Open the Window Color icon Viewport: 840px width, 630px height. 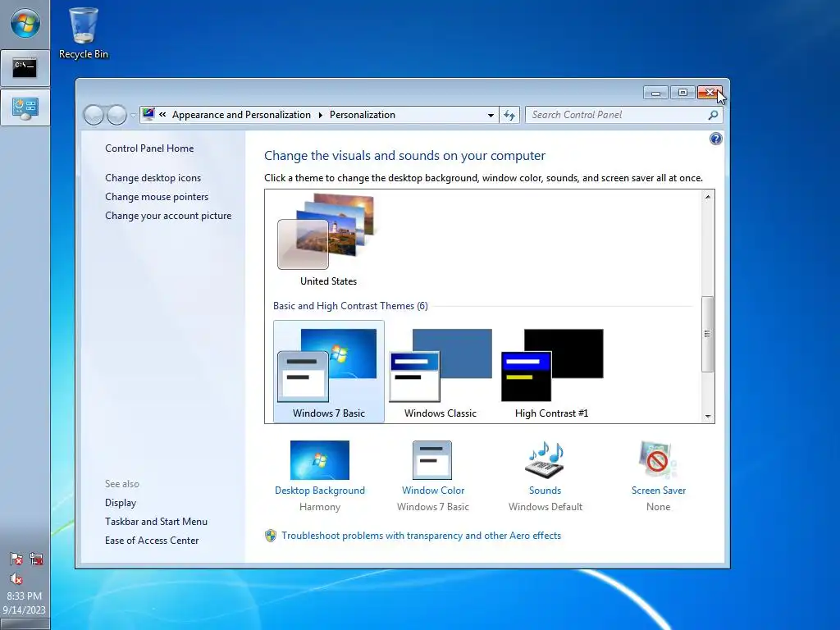(x=432, y=460)
